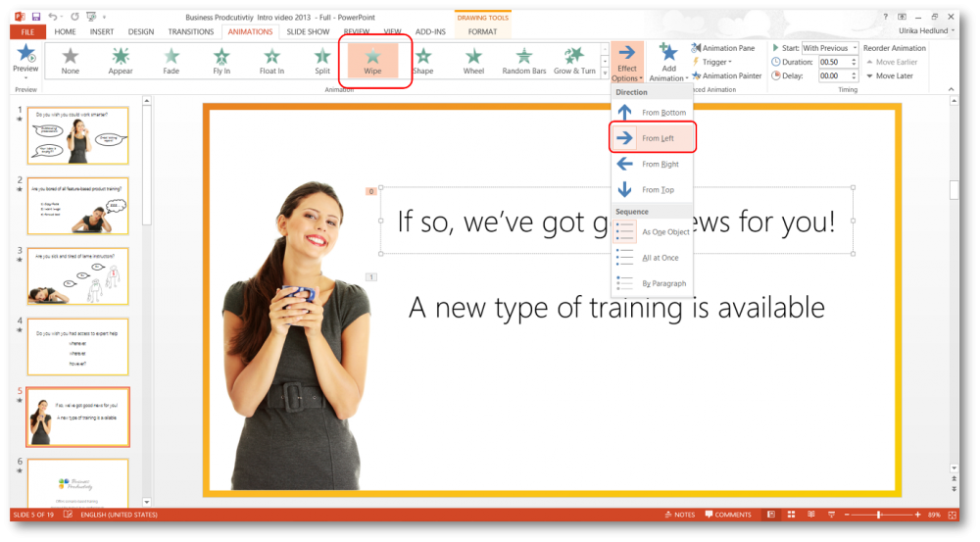This screenshot has width=980, height=542.
Task: Select the Fly In animation
Action: coord(221,61)
